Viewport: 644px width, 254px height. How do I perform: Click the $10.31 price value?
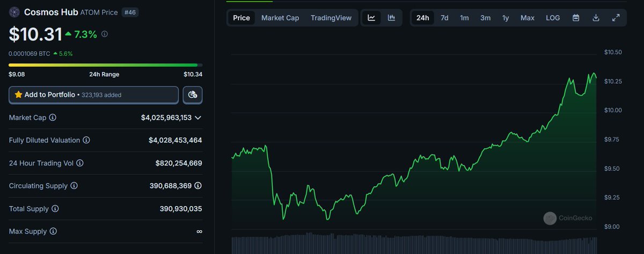pos(35,35)
